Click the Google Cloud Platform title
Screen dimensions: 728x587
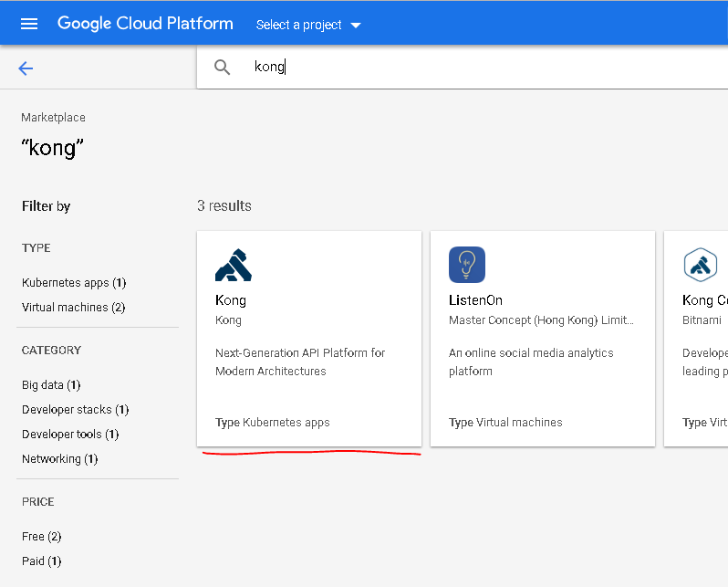tap(145, 24)
